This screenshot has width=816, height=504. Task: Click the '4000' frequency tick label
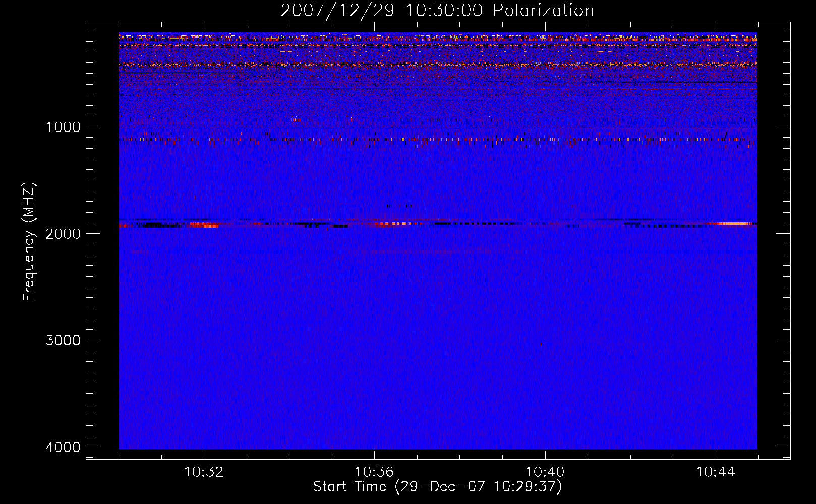[63, 447]
